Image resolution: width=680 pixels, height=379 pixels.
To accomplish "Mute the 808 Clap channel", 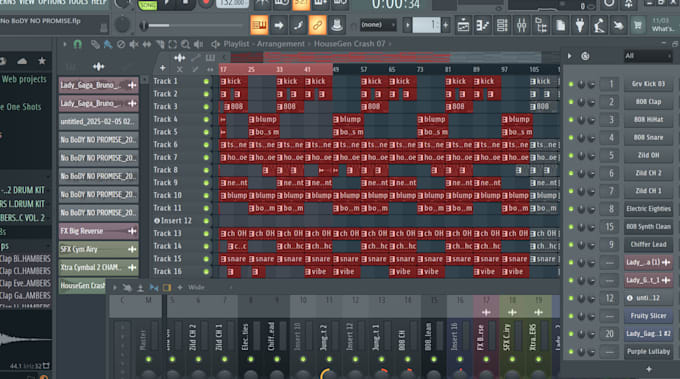I will pos(571,102).
